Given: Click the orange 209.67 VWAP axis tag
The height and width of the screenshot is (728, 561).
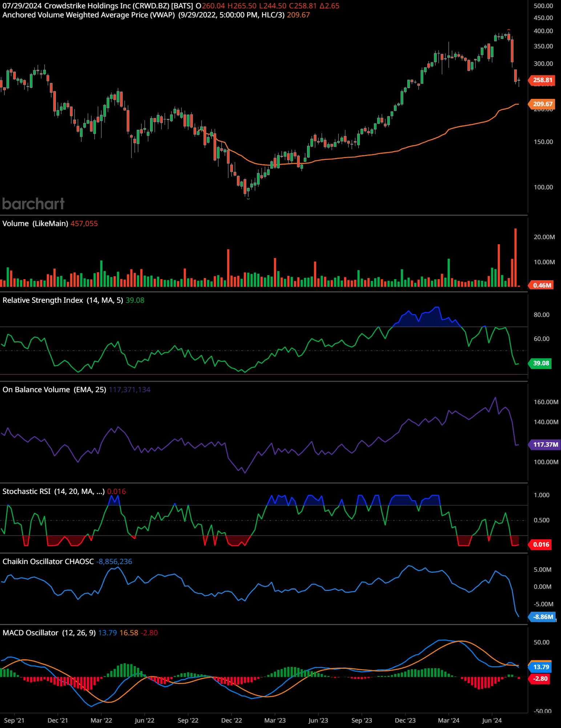Looking at the screenshot, I should click(x=542, y=104).
